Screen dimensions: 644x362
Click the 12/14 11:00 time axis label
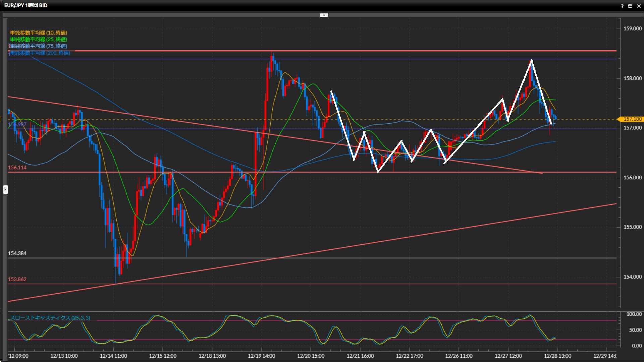point(113,356)
